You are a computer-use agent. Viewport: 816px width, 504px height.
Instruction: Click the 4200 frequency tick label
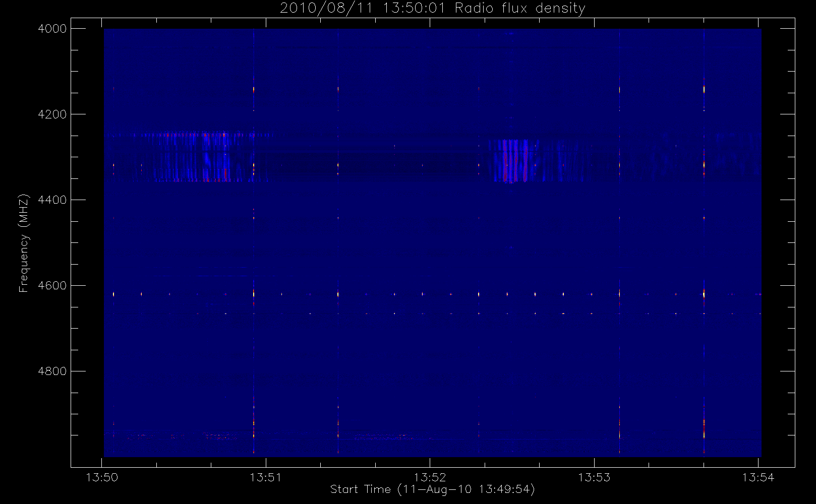[52, 114]
